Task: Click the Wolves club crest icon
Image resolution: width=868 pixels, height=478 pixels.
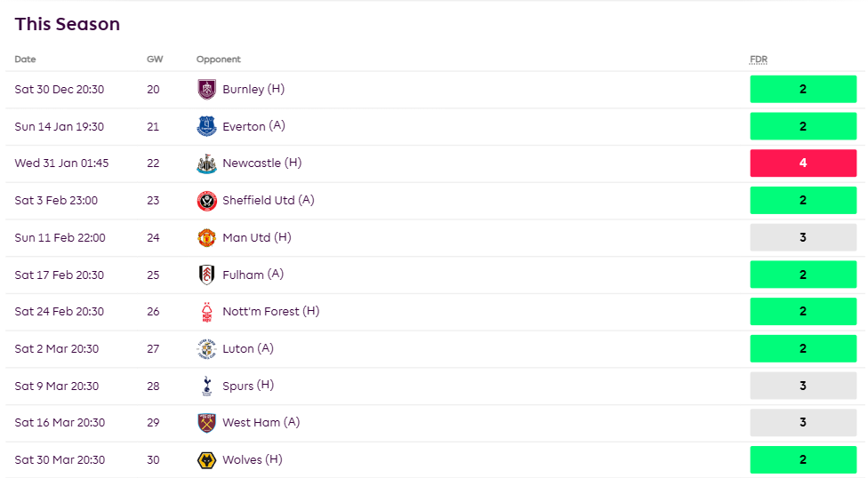Action: tap(206, 460)
